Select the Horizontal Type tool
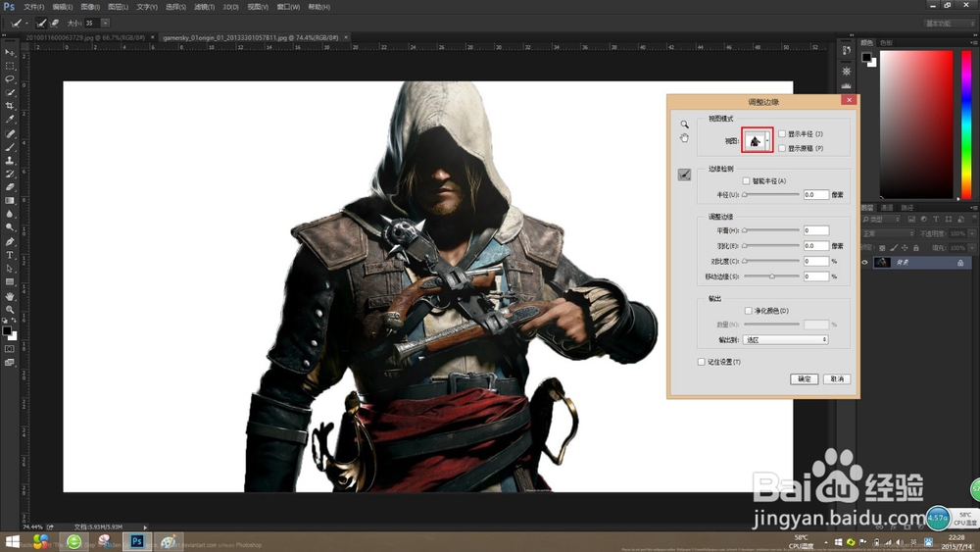 click(x=10, y=255)
